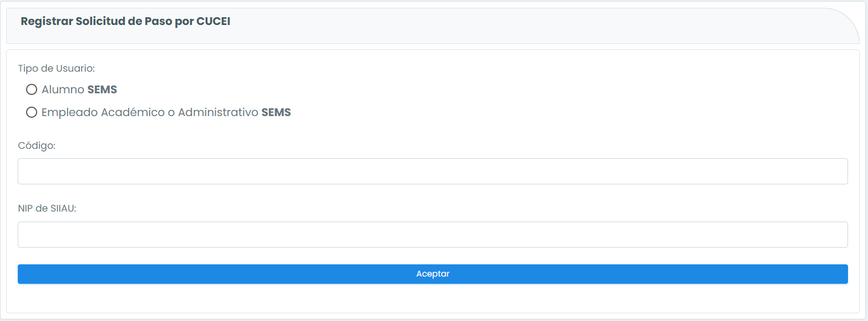Click the bold SEMS text beside Alumno

click(102, 89)
